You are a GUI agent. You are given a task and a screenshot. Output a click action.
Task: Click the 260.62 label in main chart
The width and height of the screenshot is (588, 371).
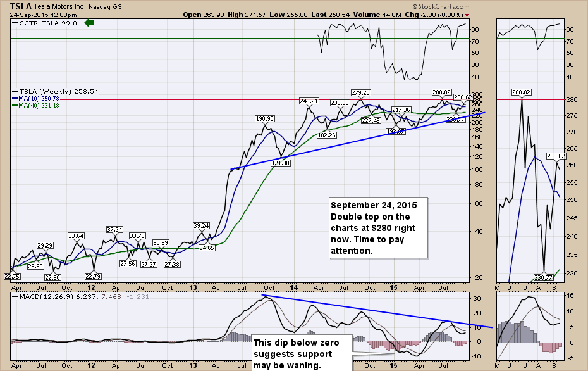tap(463, 97)
